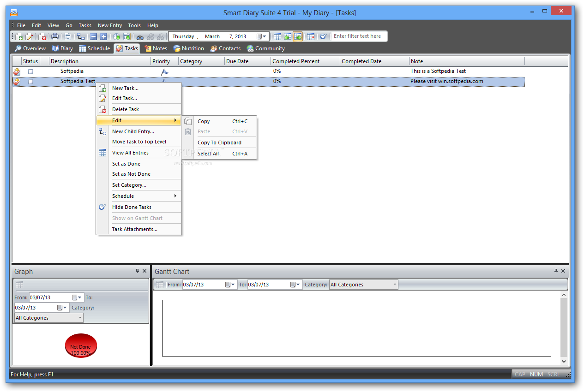The width and height of the screenshot is (584, 392).
Task: Pin the Gantt Chart panel with the pushpin
Action: (556, 271)
